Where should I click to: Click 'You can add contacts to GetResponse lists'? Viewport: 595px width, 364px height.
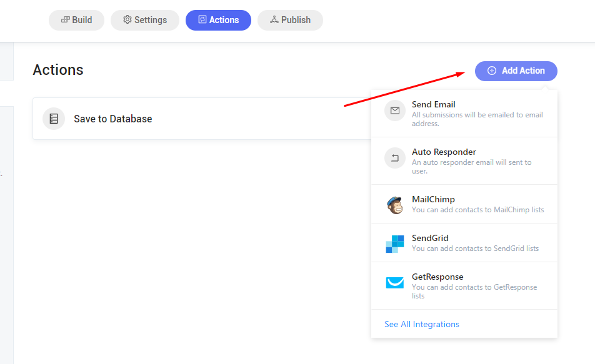click(x=474, y=291)
